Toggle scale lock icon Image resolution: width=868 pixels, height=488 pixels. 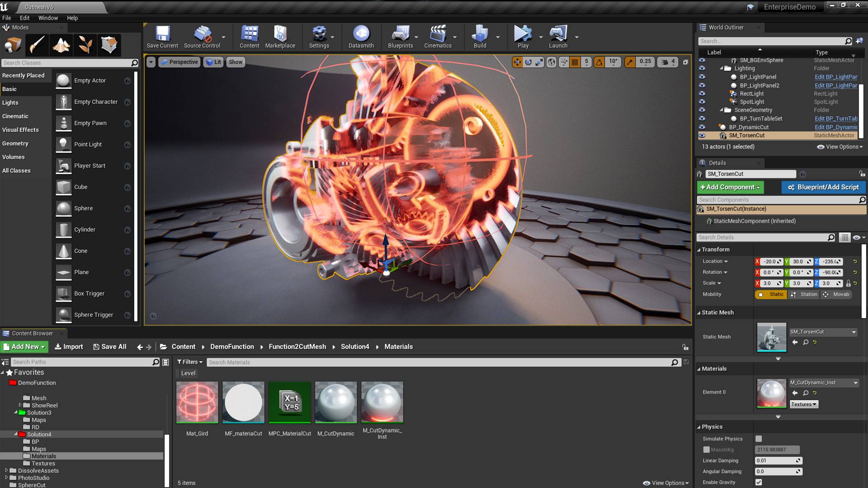(x=848, y=283)
